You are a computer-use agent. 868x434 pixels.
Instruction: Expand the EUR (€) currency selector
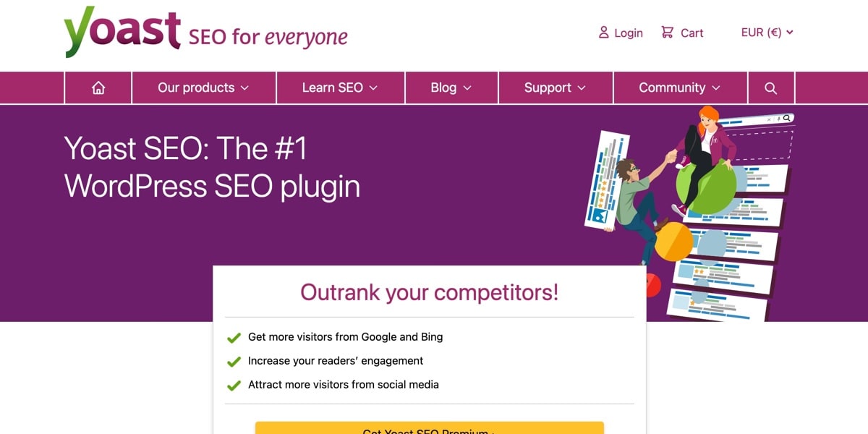click(767, 33)
